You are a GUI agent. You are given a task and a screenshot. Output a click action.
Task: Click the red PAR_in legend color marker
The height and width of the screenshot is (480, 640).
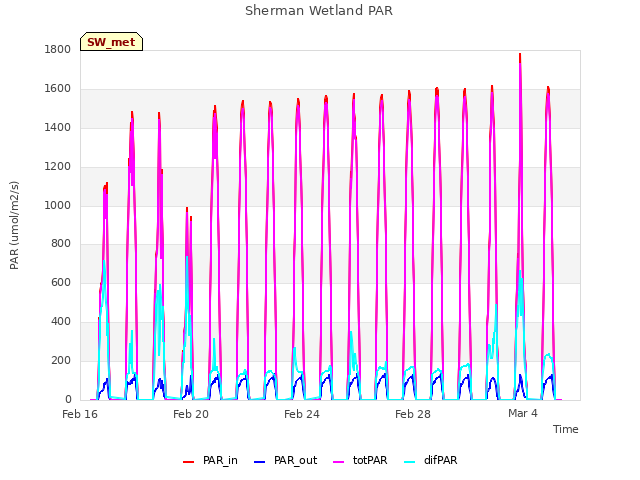click(x=188, y=462)
